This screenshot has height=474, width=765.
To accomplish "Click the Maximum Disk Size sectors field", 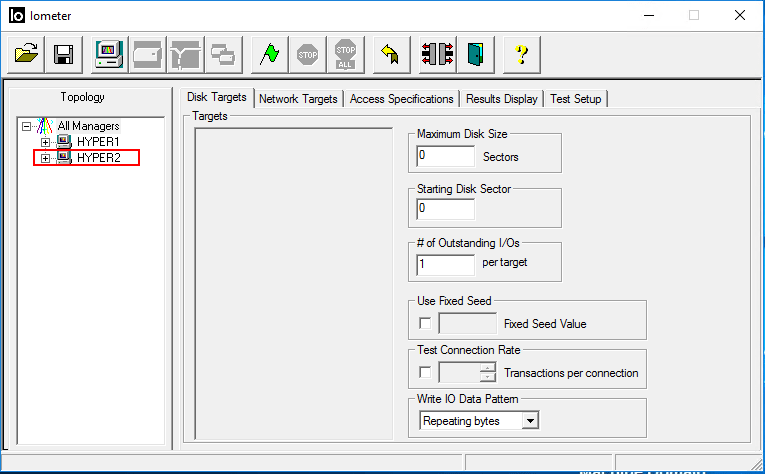I will pyautogui.click(x=445, y=157).
